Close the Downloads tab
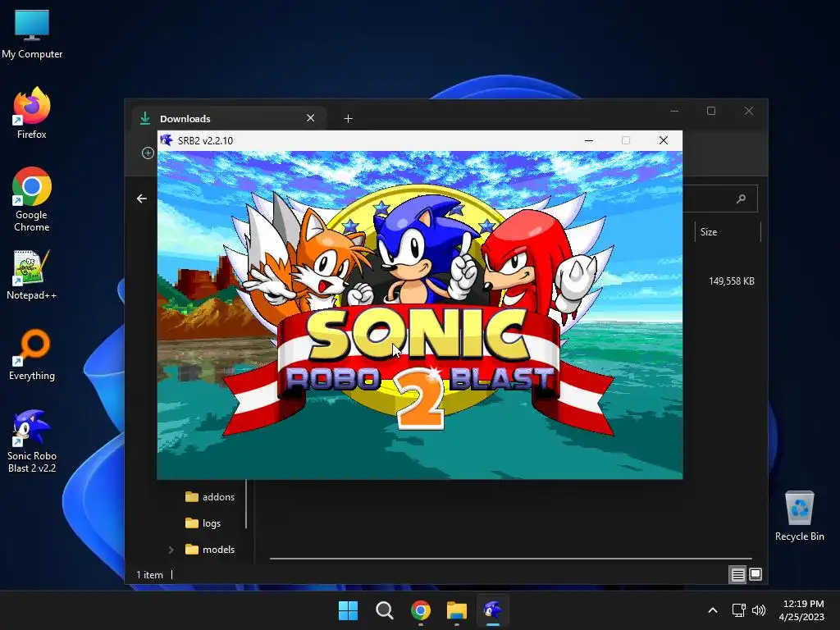The width and height of the screenshot is (840, 630). 311,118
